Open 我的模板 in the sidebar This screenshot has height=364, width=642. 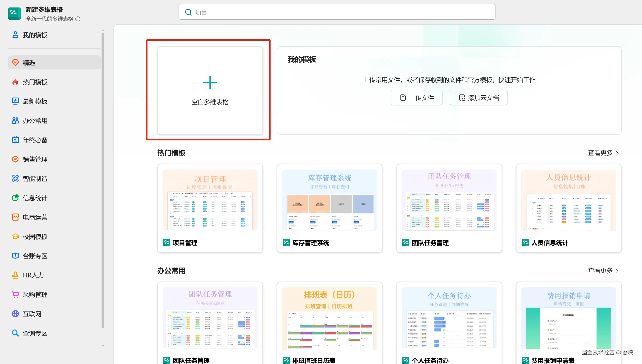[x=35, y=35]
